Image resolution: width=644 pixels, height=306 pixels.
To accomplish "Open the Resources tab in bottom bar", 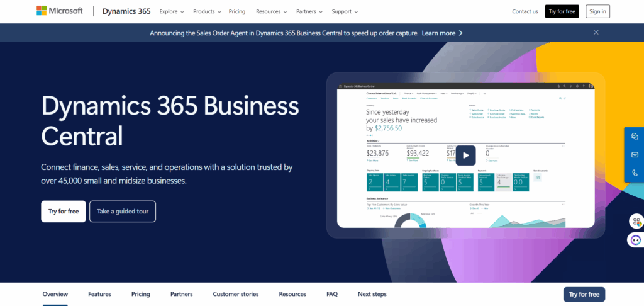I will tap(292, 294).
